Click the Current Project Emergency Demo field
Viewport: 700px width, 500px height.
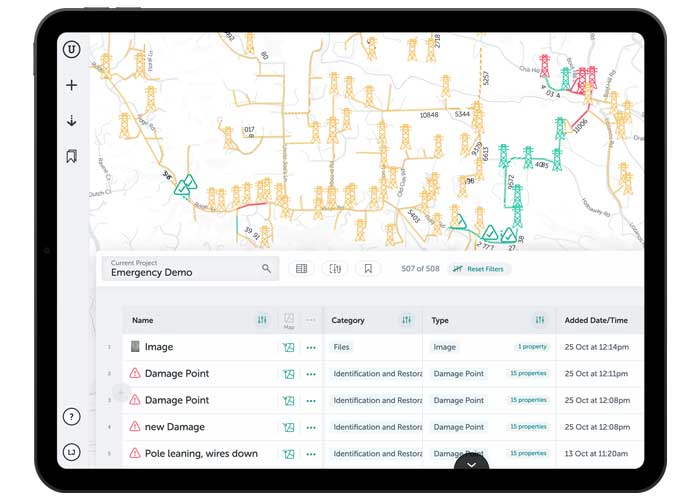tap(190, 268)
